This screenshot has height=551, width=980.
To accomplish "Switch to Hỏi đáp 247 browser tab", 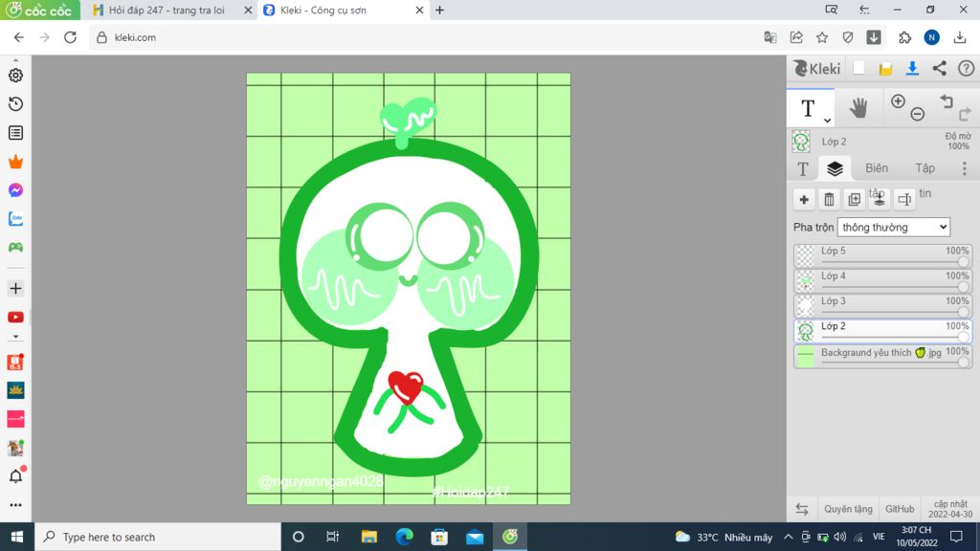I will click(167, 10).
